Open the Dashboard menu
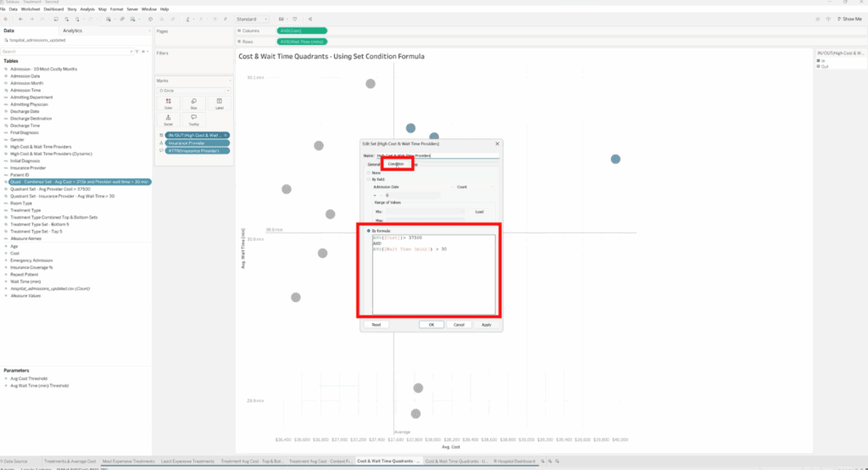 [53, 9]
